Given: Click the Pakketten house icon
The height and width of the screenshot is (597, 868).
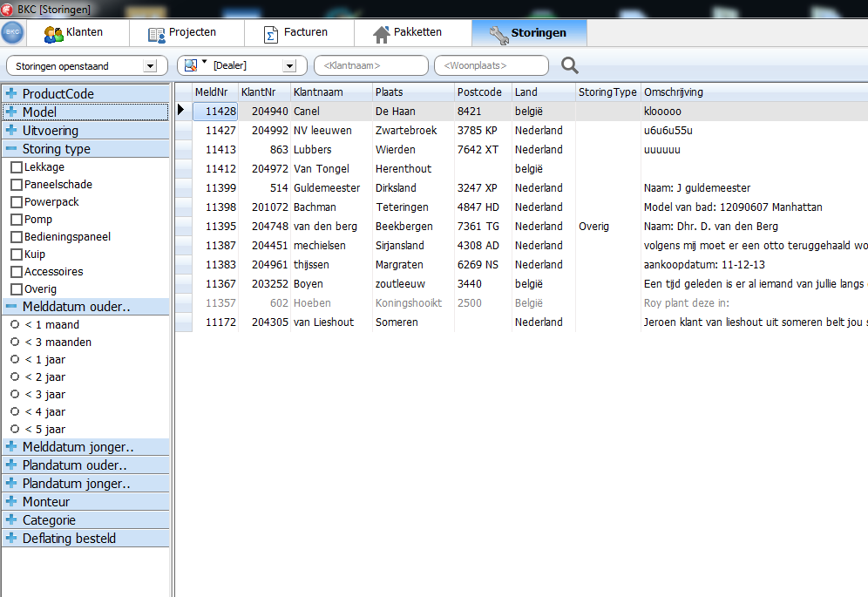Looking at the screenshot, I should tap(381, 34).
